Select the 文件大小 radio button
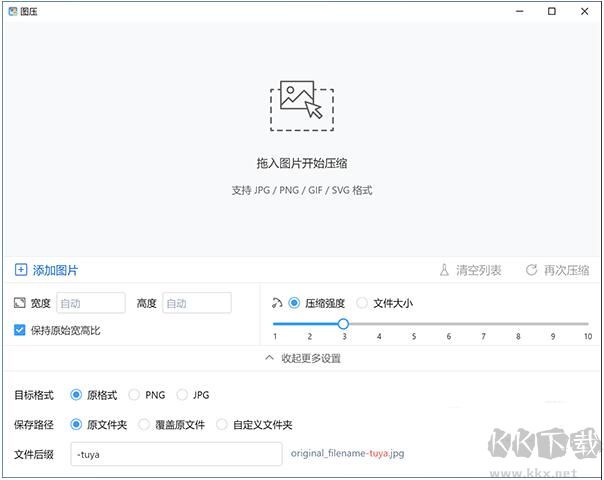This screenshot has width=604, height=480. point(362,303)
